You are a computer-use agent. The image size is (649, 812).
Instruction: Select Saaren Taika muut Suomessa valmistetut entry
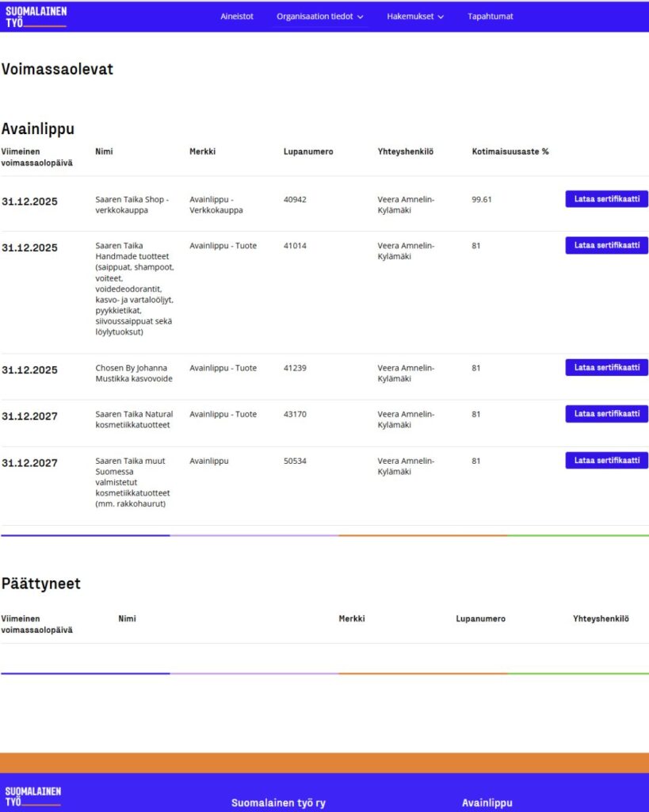coord(132,482)
